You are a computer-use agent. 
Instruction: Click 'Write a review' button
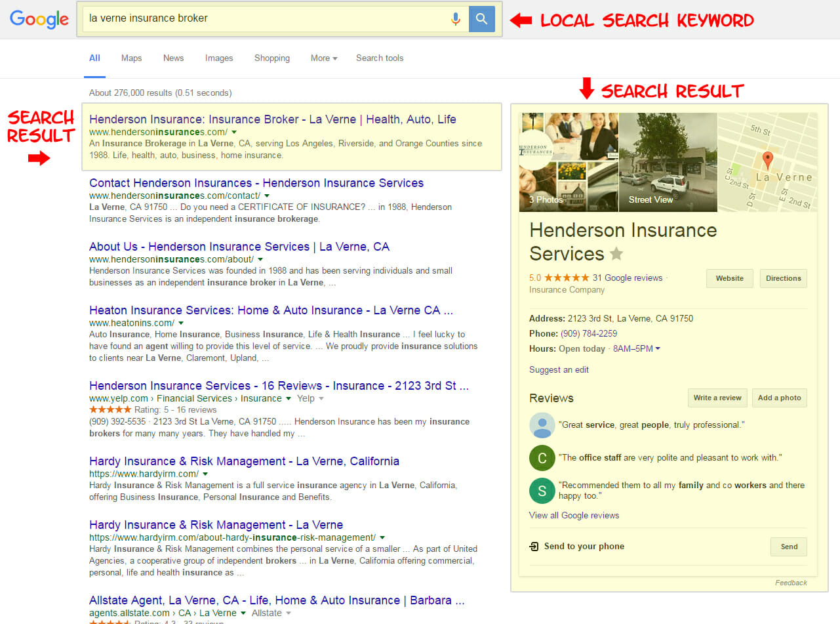(x=717, y=398)
